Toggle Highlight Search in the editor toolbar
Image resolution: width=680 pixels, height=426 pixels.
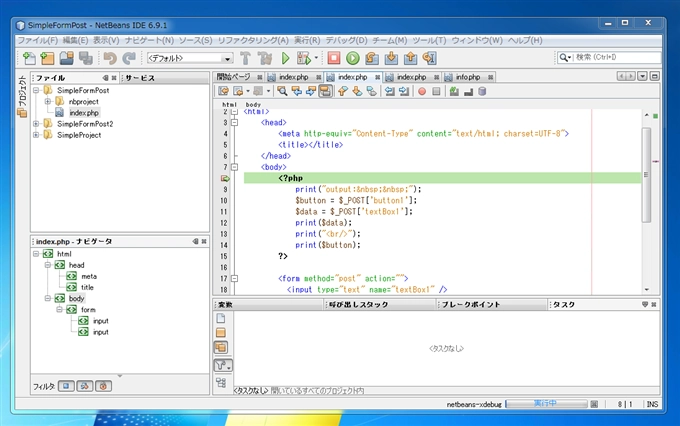[x=325, y=91]
